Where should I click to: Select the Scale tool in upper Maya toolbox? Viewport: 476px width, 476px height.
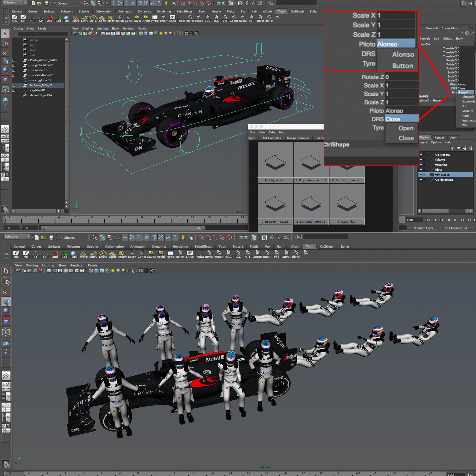[x=5, y=80]
